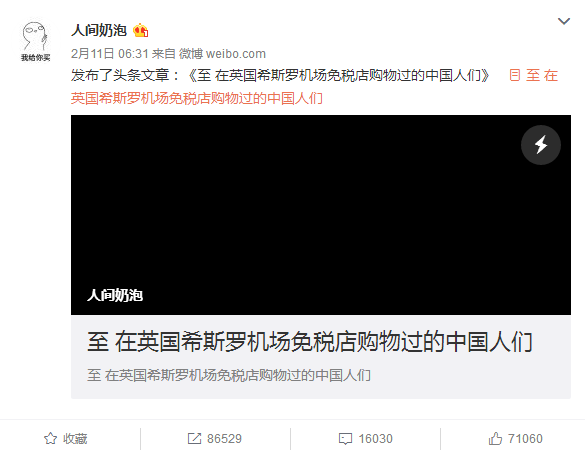The height and width of the screenshot is (456, 585).
Task: Open the black article cover image
Action: (321, 215)
